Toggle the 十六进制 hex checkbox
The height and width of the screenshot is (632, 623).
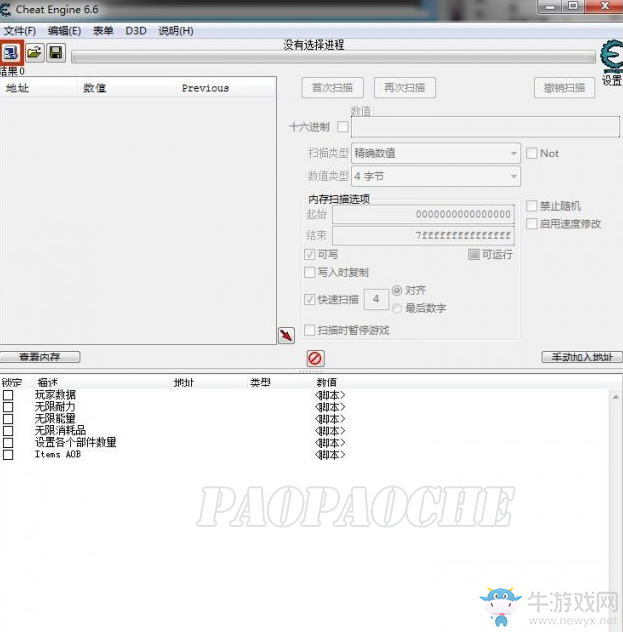point(343,127)
